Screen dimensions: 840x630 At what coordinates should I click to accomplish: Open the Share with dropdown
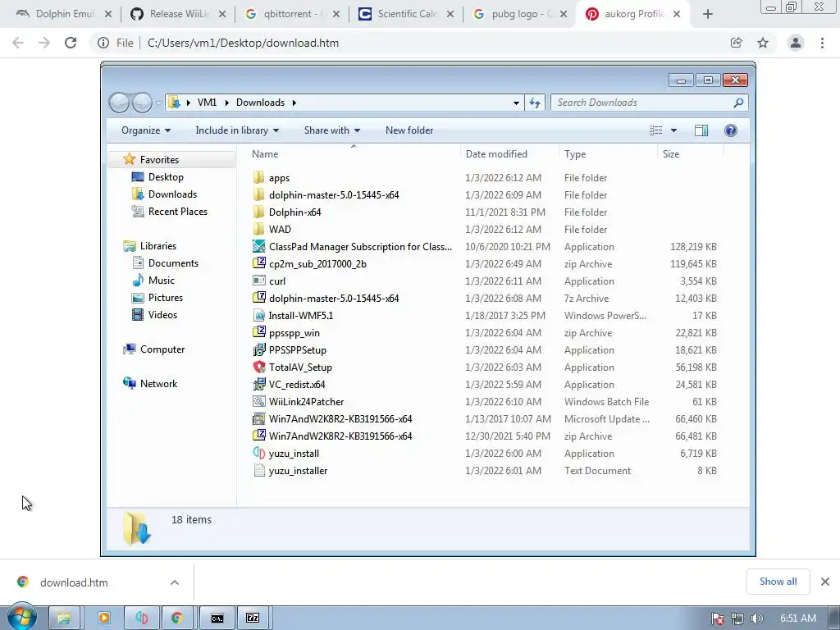pyautogui.click(x=332, y=130)
